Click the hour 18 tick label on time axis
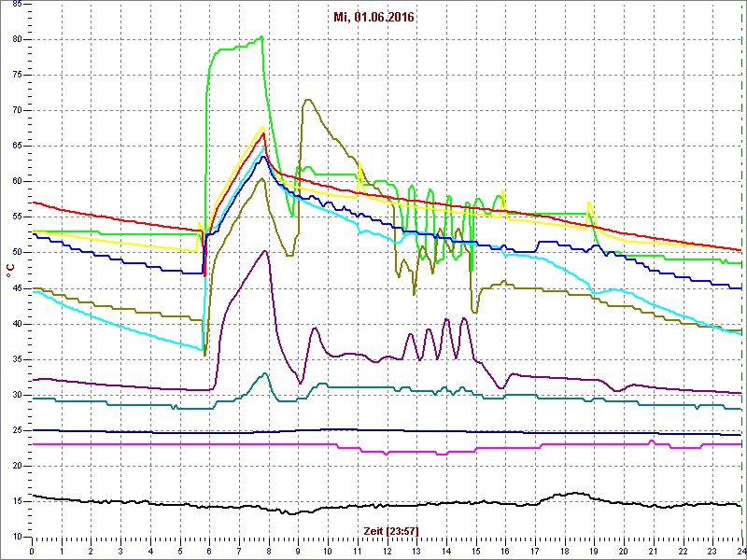The width and height of the screenshot is (747, 560). pos(565,551)
